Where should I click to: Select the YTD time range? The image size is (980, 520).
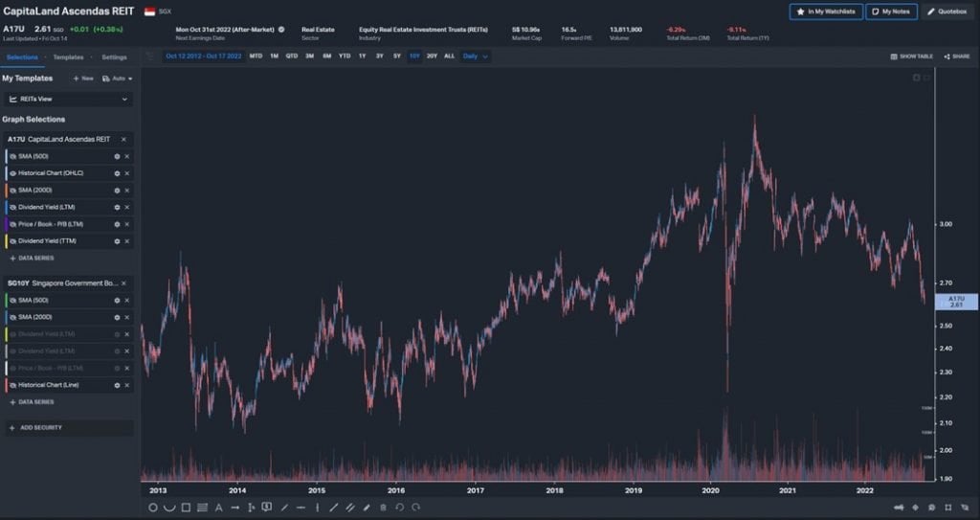(345, 57)
